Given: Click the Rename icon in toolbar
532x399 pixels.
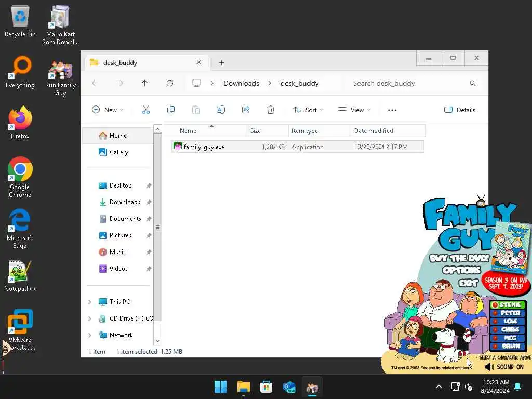Looking at the screenshot, I should 220,110.
